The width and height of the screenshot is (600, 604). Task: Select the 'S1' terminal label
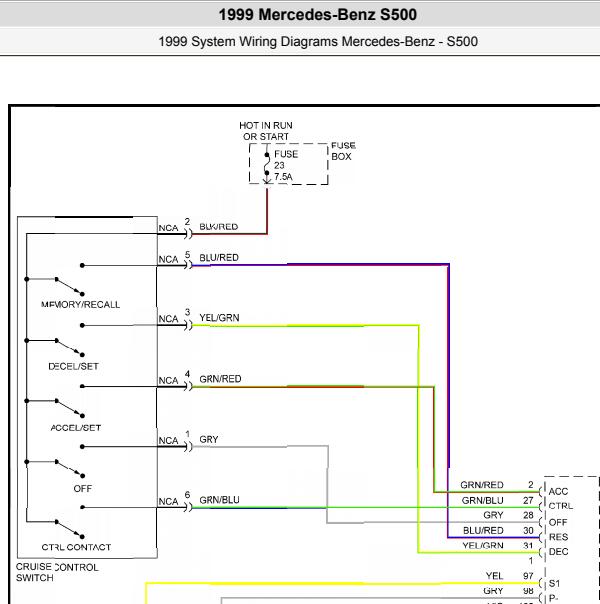coord(554,584)
